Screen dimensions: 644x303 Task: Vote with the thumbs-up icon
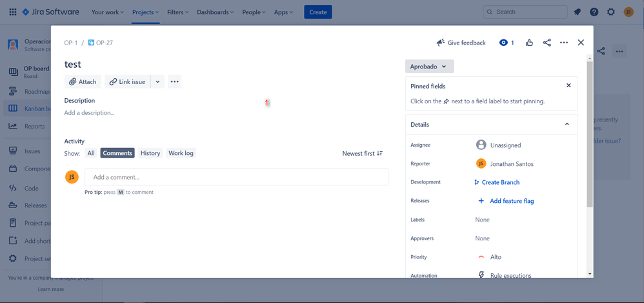point(529,43)
